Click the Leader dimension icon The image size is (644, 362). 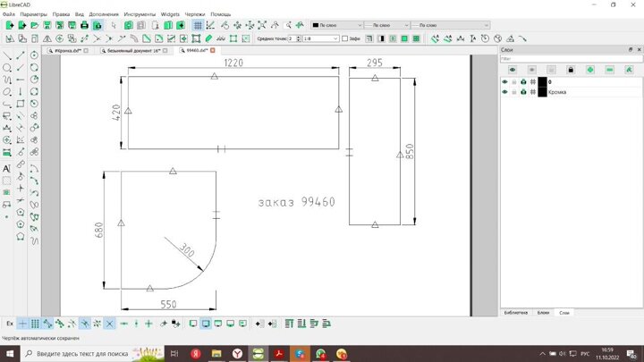click(x=522, y=39)
